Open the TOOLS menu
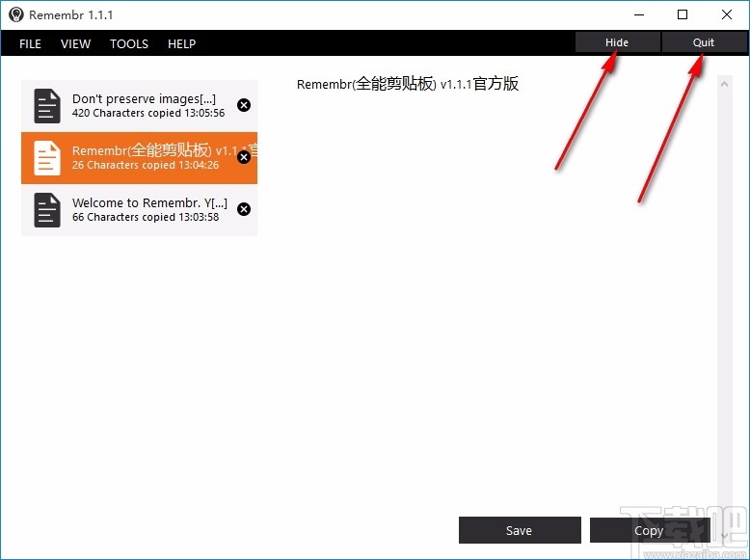This screenshot has width=750, height=560. [x=129, y=44]
